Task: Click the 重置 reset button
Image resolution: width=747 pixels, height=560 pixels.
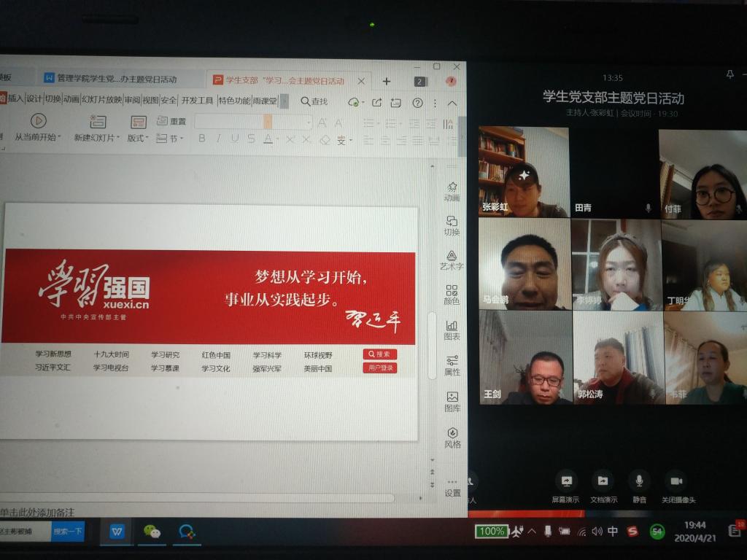Action: coord(172,121)
